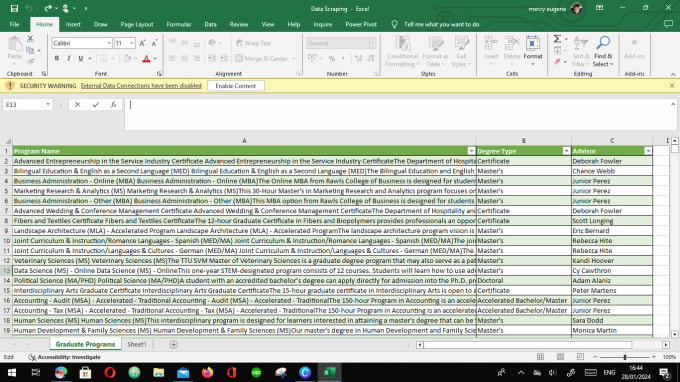Switch to the Page Layout tab

137,24
